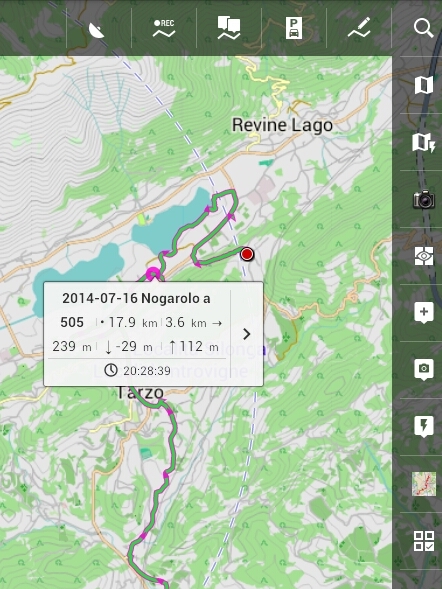The height and width of the screenshot is (589, 442).
Task: Tap the 112 m ascent value
Action: (199, 346)
